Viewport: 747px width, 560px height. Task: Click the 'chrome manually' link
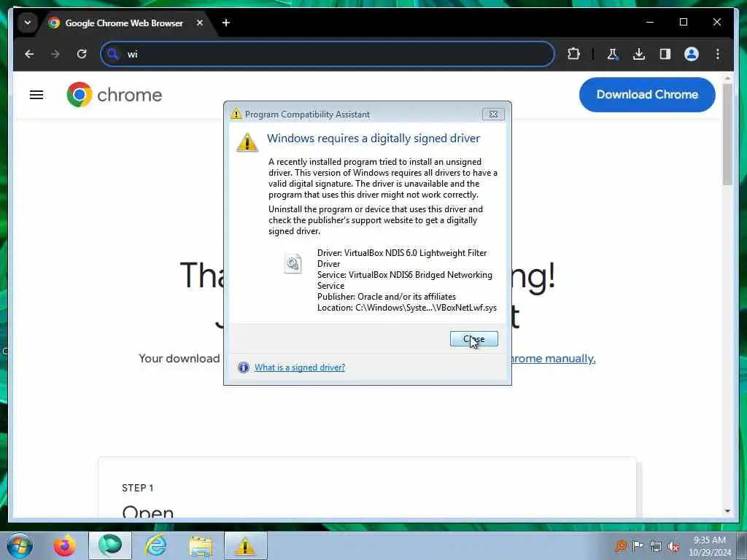[x=553, y=359]
